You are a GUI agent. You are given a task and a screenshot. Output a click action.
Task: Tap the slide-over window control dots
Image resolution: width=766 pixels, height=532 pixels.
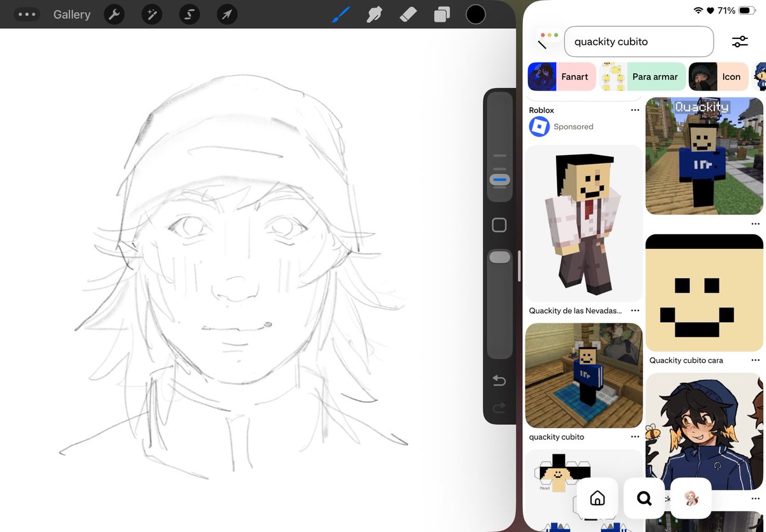click(x=549, y=34)
